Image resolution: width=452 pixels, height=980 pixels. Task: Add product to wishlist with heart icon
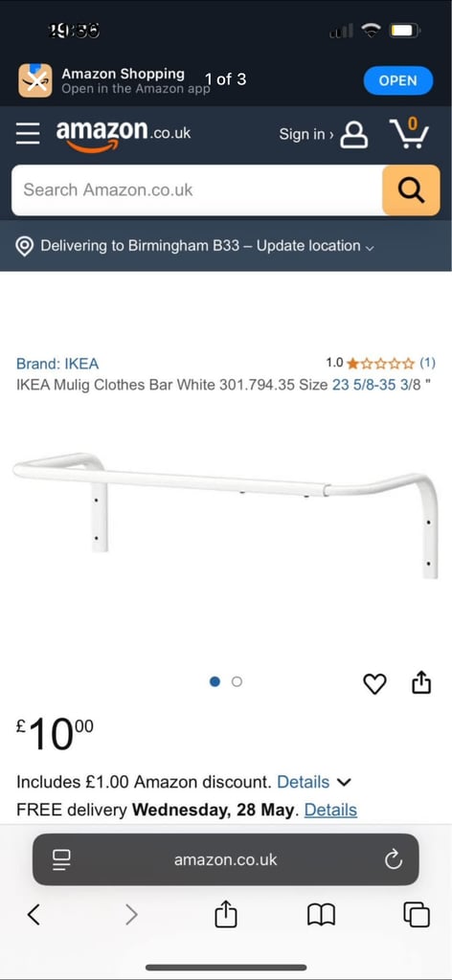(375, 683)
